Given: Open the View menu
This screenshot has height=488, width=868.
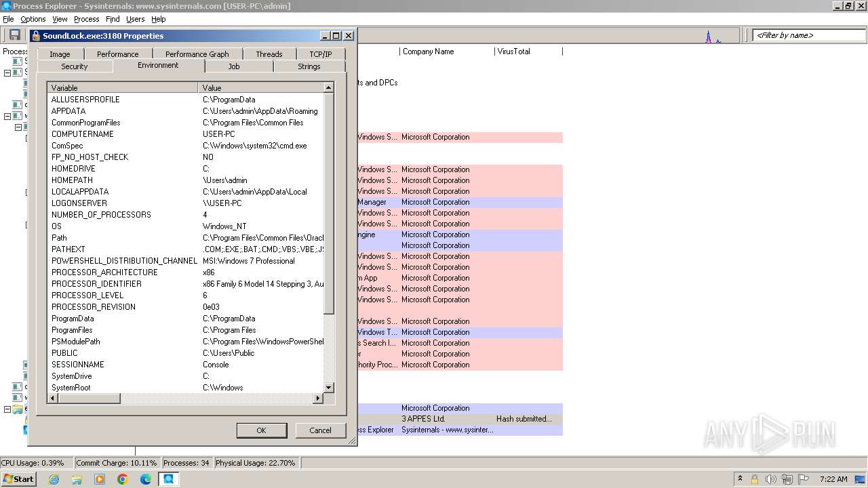Looking at the screenshot, I should [60, 19].
